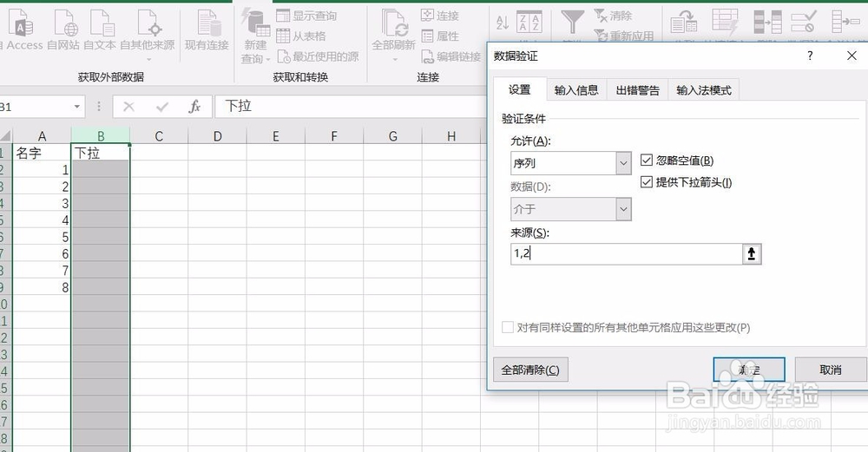Click the Select All corner triangle
868x452 pixels.
(x=5, y=136)
